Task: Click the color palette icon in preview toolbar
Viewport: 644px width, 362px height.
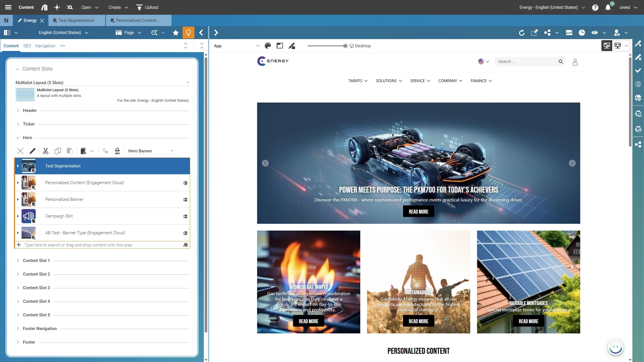Action: (268, 46)
